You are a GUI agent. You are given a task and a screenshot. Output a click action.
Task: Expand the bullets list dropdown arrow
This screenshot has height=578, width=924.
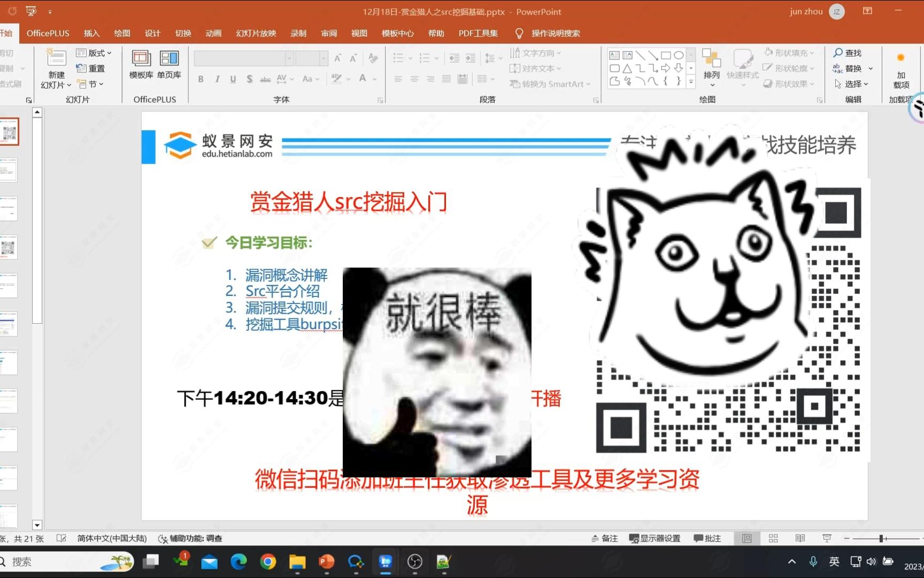click(411, 58)
